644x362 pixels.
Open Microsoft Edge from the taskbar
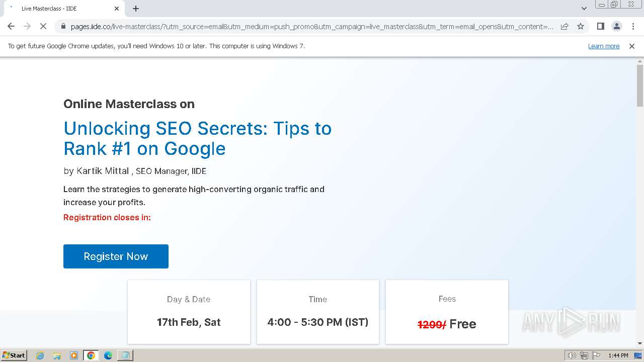coord(108,355)
